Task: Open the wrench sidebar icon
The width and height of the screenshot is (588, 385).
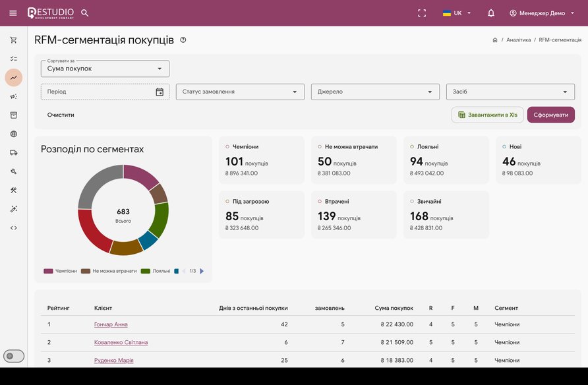Action: [14, 171]
